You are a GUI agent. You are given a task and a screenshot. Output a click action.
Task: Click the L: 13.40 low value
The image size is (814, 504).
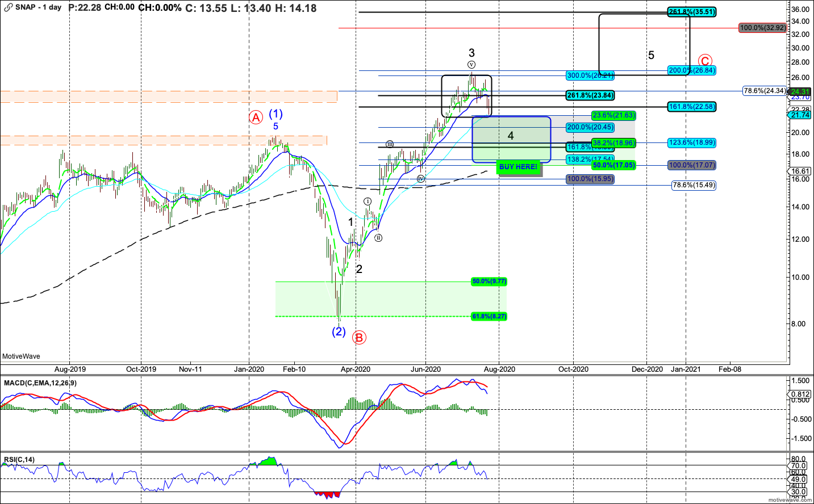(x=251, y=8)
